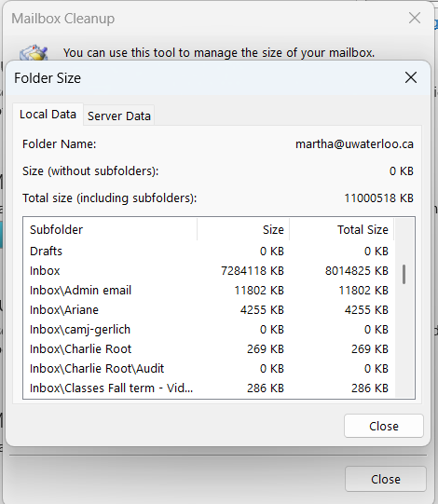Click the Total Size column header
Image resolution: width=438 pixels, height=504 pixels.
342,229
